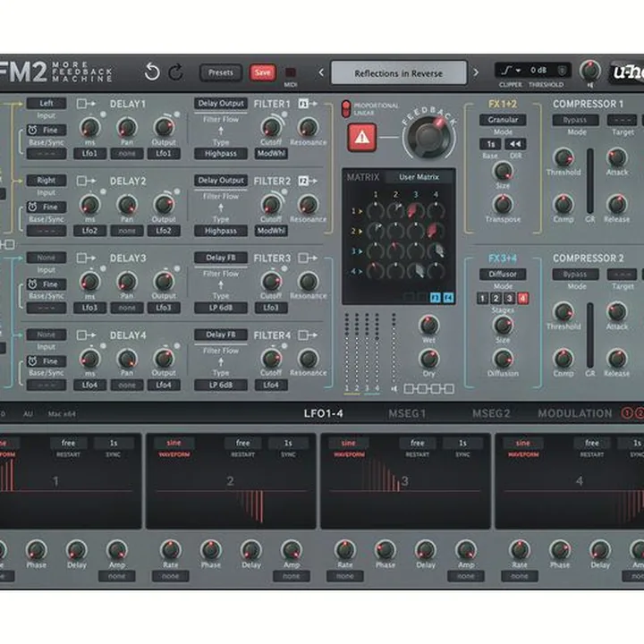
Task: Adjust the Wet mix knob
Action: pos(428,325)
